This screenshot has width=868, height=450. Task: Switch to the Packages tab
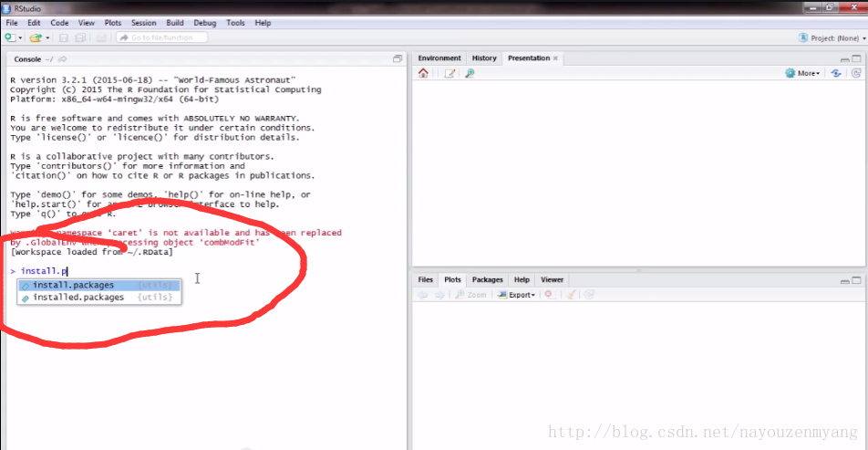487,280
